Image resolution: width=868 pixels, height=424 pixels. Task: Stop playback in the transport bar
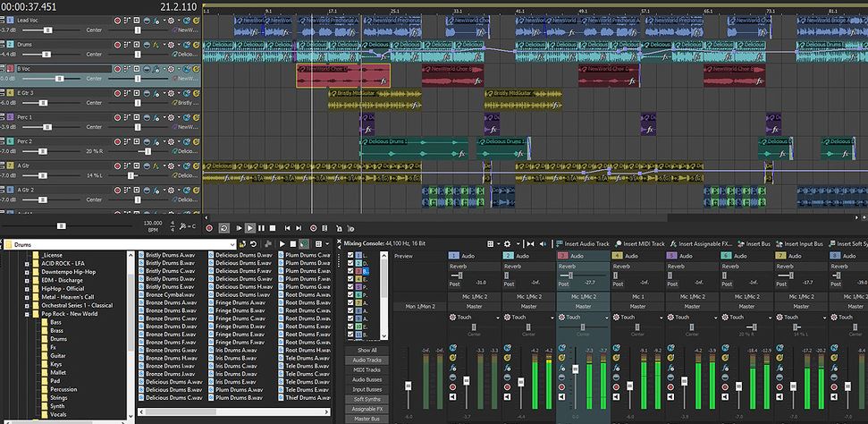click(x=273, y=228)
